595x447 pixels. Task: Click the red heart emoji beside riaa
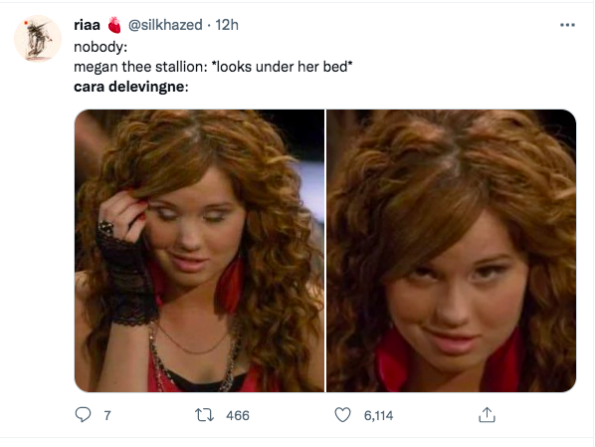click(x=114, y=25)
